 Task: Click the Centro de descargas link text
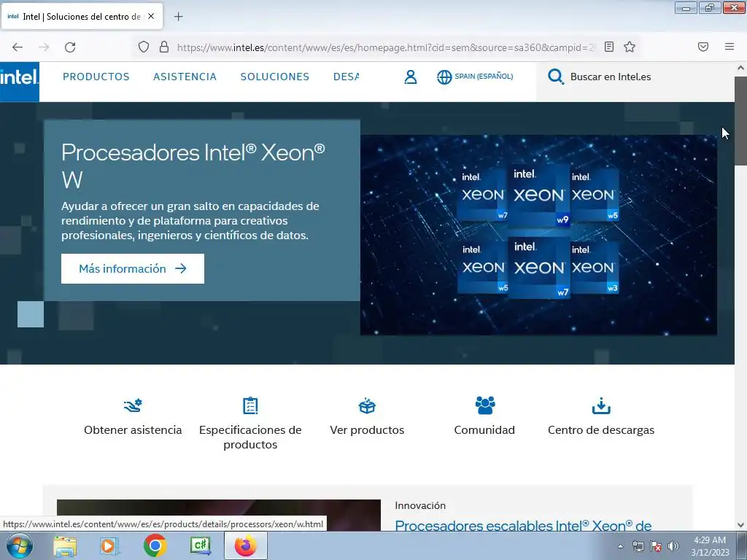tap(601, 430)
